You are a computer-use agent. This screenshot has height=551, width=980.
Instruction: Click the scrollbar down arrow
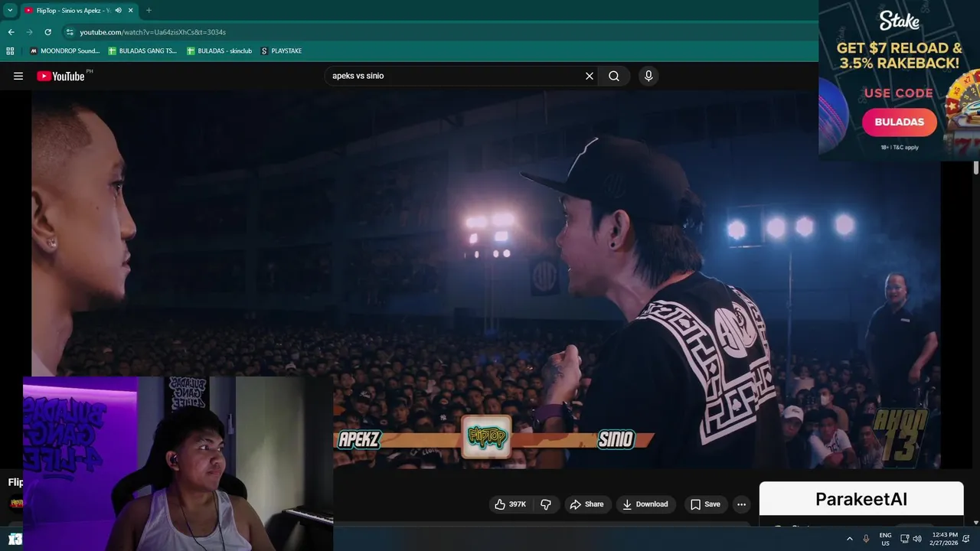pyautogui.click(x=976, y=522)
